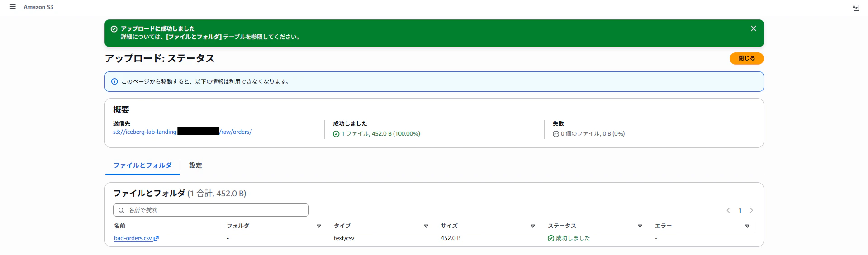Switch to the ファイルとフォルダ tab
The height and width of the screenshot is (255, 868).
[x=142, y=165]
